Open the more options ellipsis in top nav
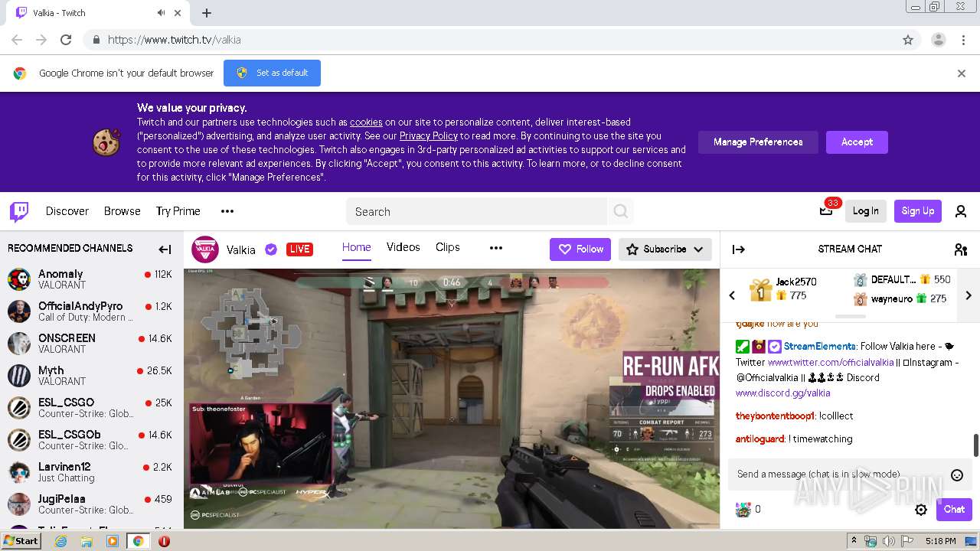The image size is (980, 551). [x=227, y=211]
